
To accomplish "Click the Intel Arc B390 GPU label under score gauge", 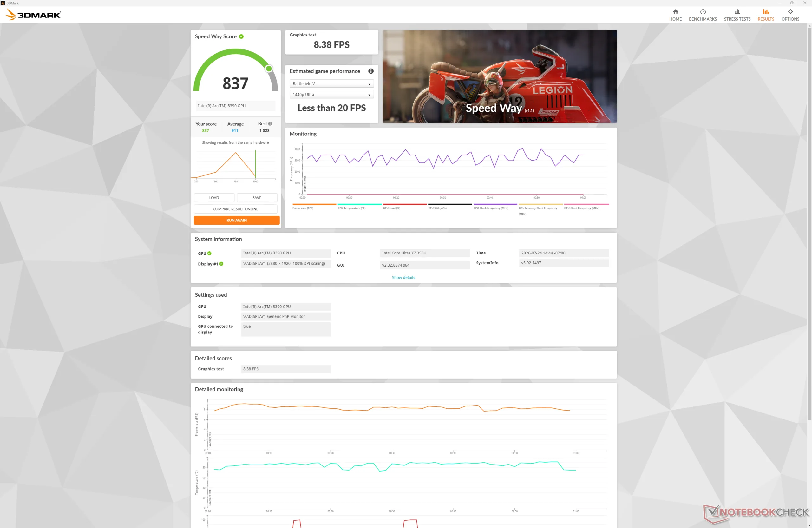I will (x=235, y=106).
